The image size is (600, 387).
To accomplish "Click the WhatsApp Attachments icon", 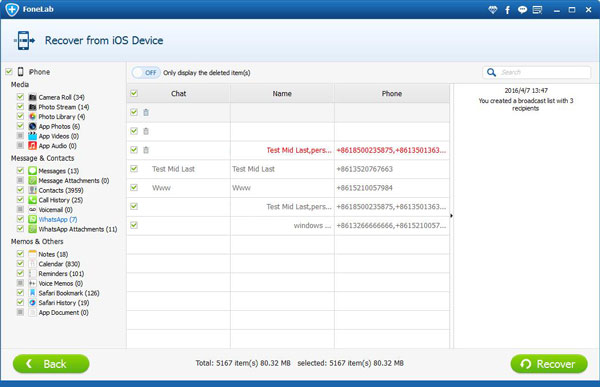I will click(x=33, y=229).
